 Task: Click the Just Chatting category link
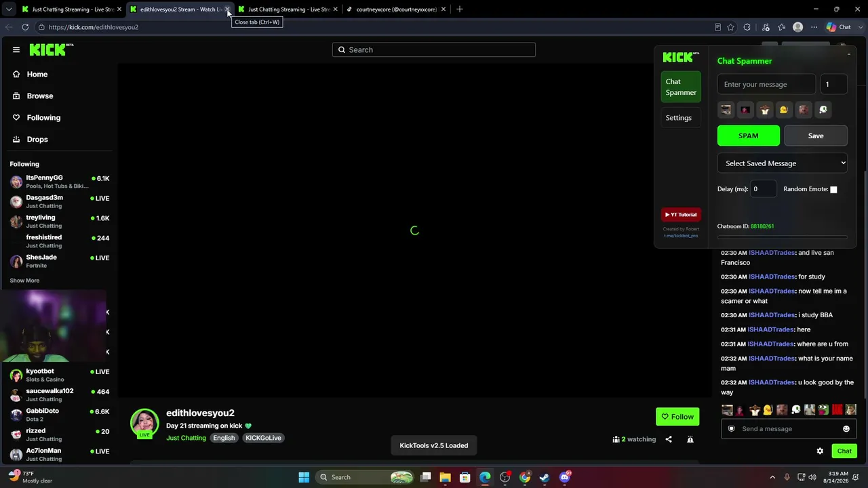tap(186, 438)
